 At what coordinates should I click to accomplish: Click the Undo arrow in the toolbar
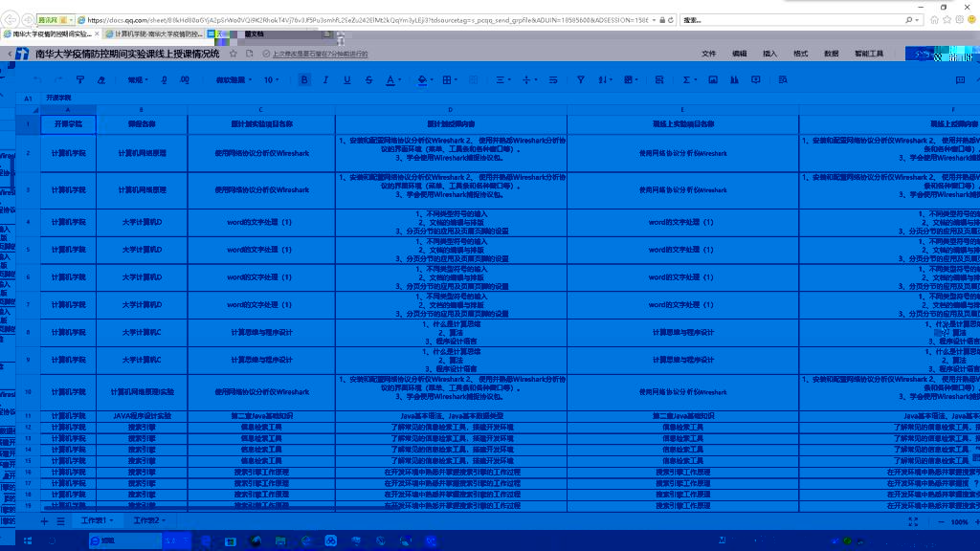(37, 80)
